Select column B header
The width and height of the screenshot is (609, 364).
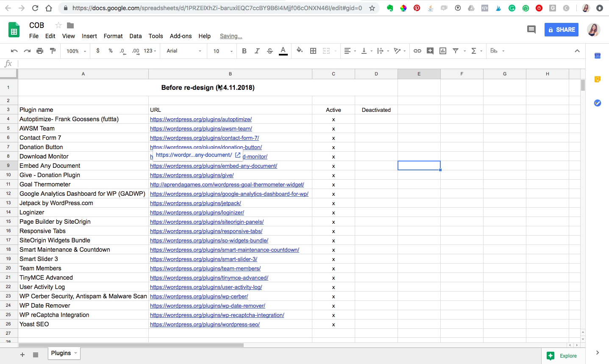(231, 74)
